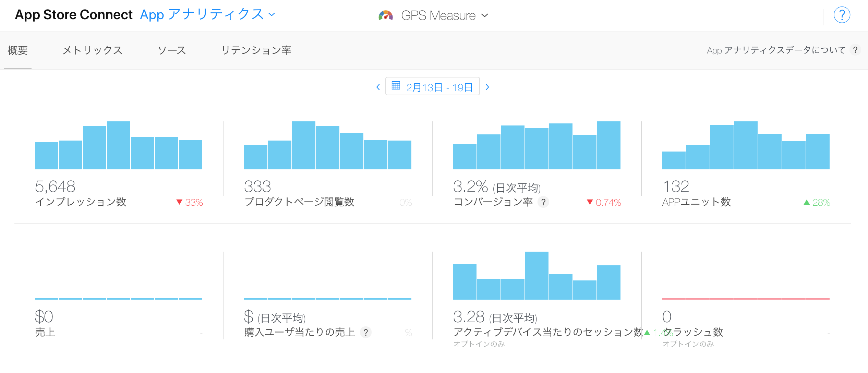Open インプレッション数 metric details

pyautogui.click(x=81, y=202)
